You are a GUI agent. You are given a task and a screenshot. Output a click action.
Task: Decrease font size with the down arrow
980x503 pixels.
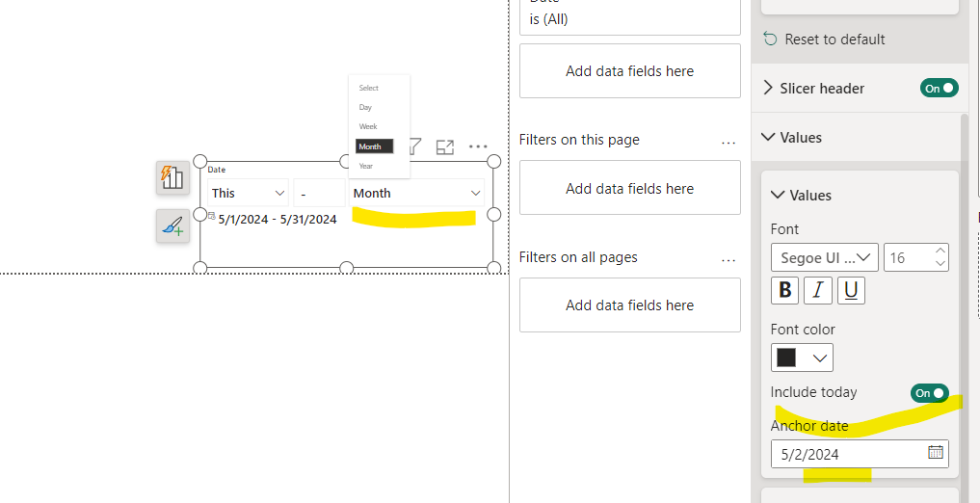(940, 264)
